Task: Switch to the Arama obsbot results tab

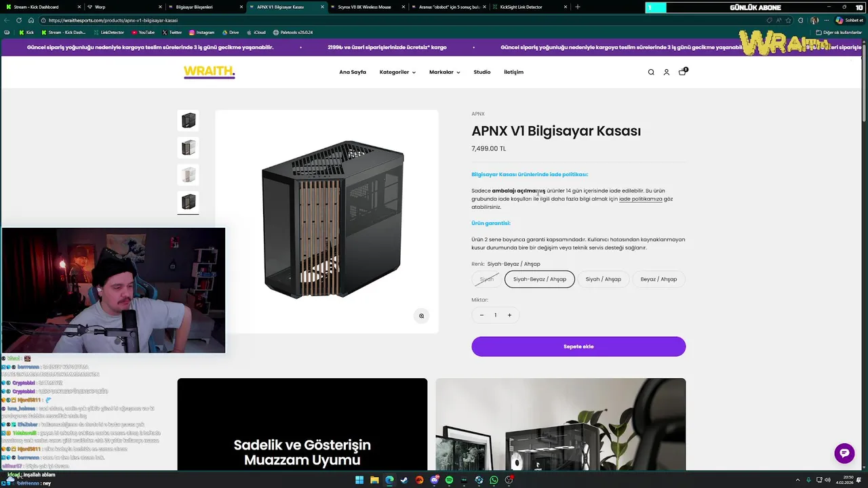Action: click(448, 7)
